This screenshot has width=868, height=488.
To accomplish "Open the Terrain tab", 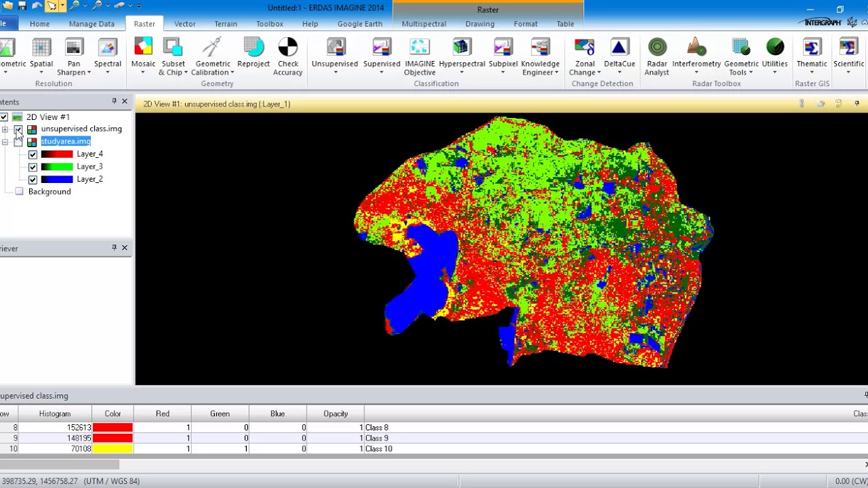I will click(x=226, y=24).
